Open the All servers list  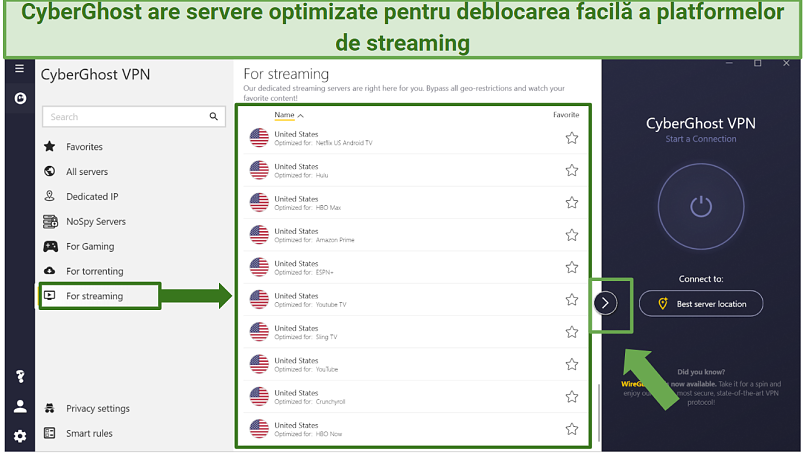[x=87, y=172]
